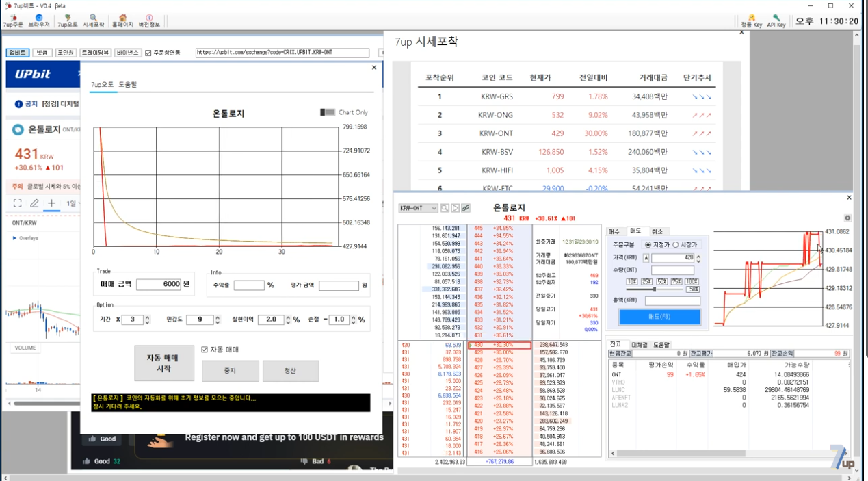868x481 pixels.
Task: Click the Upbit logo
Action: (x=32, y=74)
